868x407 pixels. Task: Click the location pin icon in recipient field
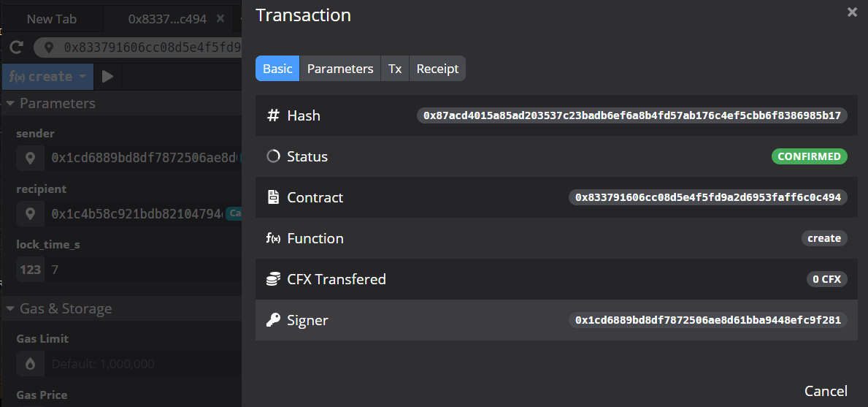[31, 213]
